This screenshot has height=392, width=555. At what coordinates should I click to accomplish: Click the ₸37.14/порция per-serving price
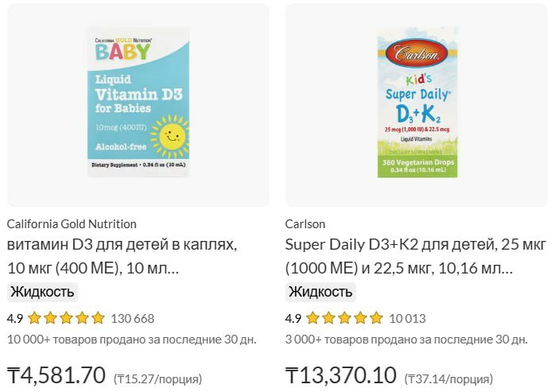click(448, 378)
